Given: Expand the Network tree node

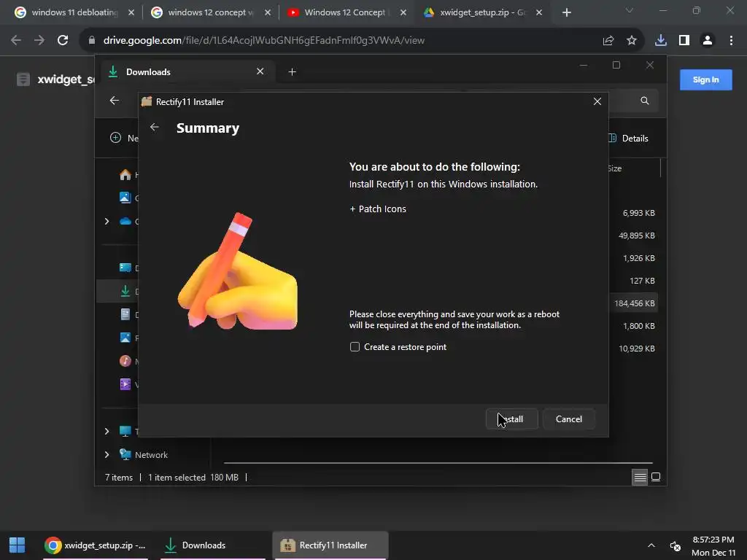Looking at the screenshot, I should pos(107,455).
